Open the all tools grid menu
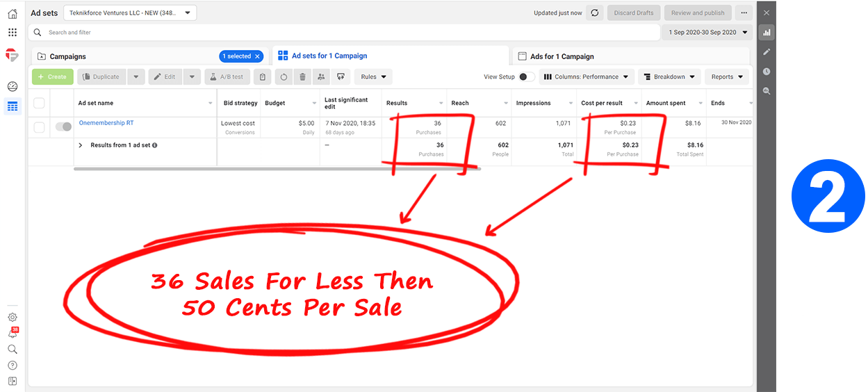Image resolution: width=868 pixels, height=392 pixels. [x=12, y=33]
